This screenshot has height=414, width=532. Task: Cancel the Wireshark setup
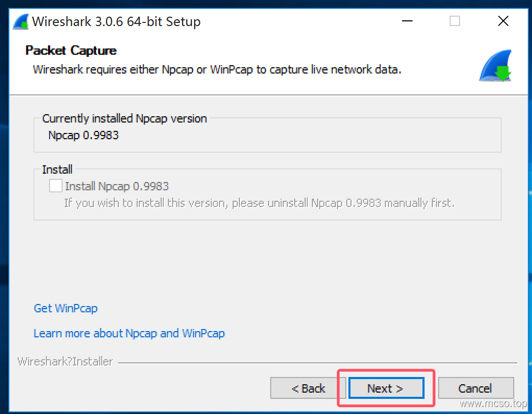coord(476,388)
